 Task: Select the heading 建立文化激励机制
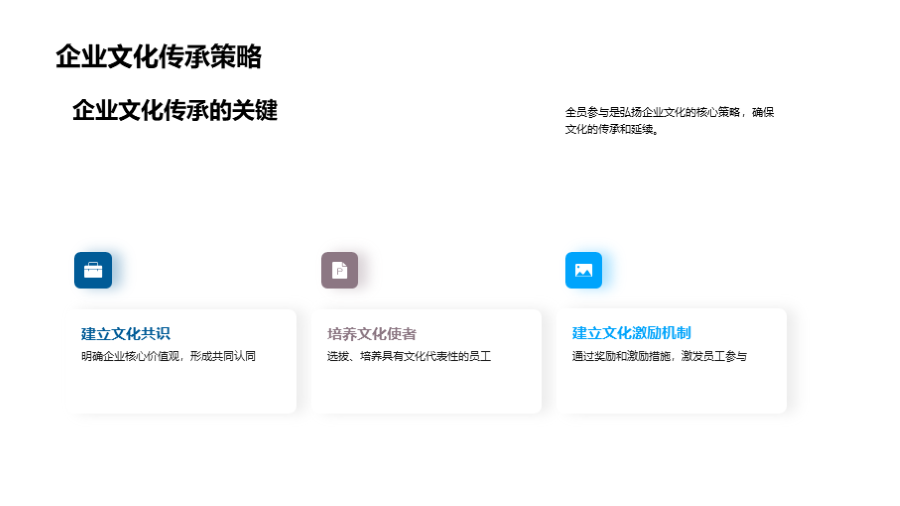[631, 333]
